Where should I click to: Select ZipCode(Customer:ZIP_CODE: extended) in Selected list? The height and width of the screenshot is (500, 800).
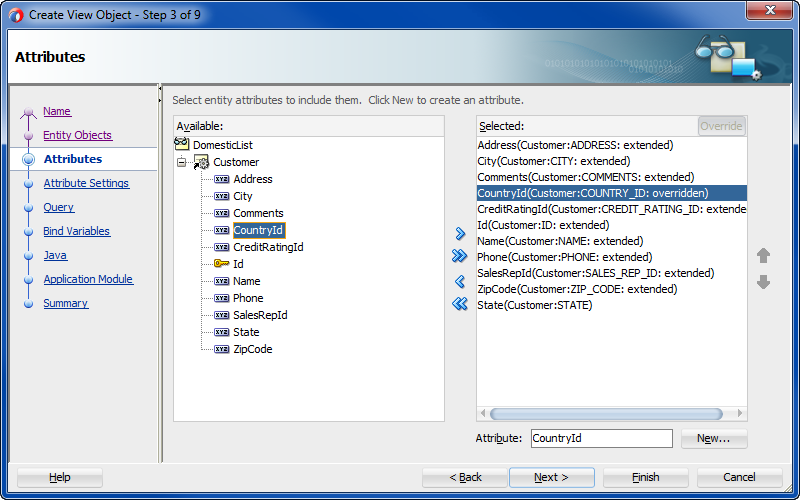[612, 289]
